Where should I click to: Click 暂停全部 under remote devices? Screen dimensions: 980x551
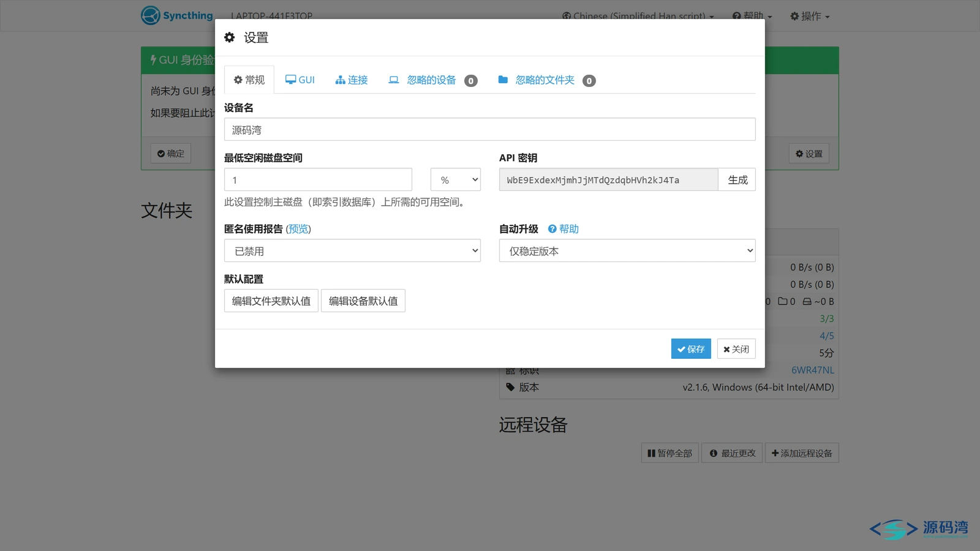click(669, 453)
